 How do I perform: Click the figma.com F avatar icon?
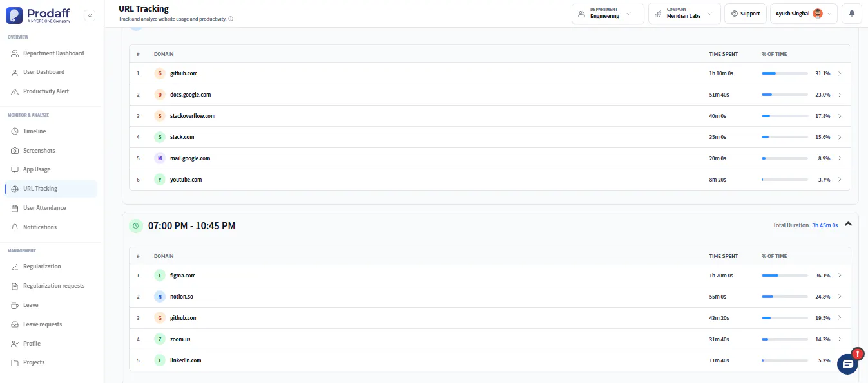[x=160, y=276]
